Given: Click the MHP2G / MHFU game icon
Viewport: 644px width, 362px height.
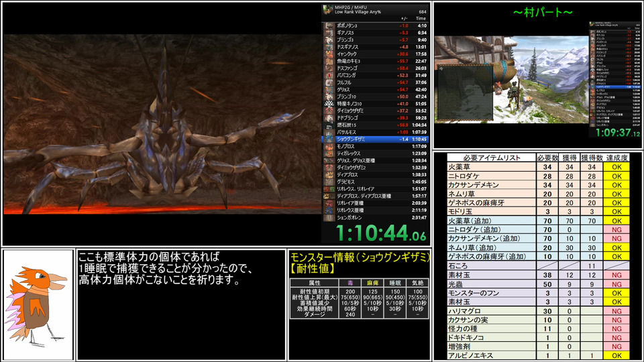Looking at the screenshot, I should [328, 9].
